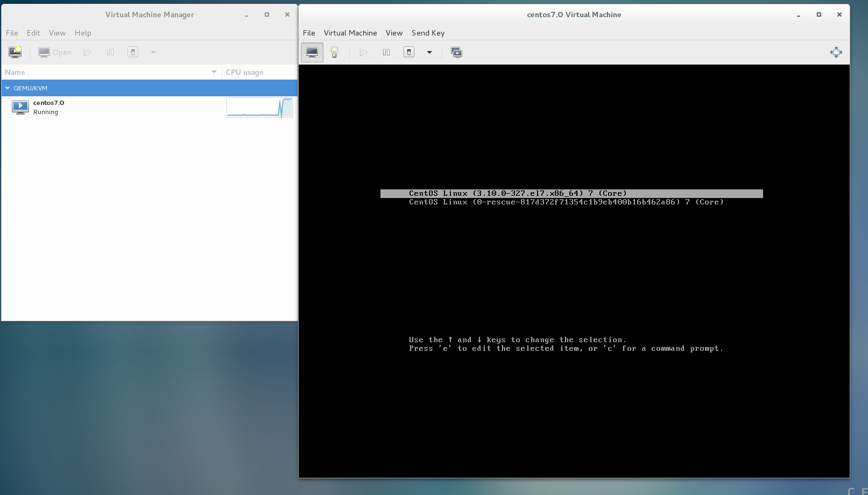Viewport: 868px width, 495px height.
Task: Pause the centos7.0 virtual machine
Action: pos(386,52)
